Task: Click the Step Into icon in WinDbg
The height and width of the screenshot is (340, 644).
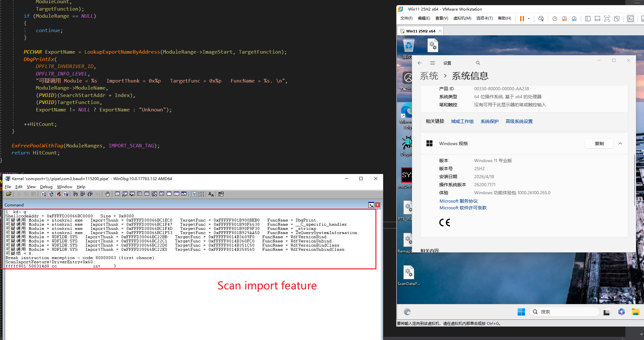Action: click(x=75, y=194)
